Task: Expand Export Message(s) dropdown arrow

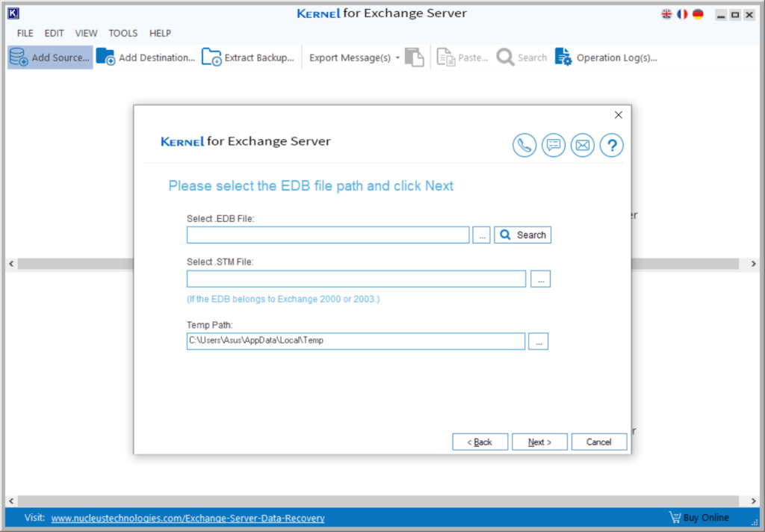Action: point(397,58)
